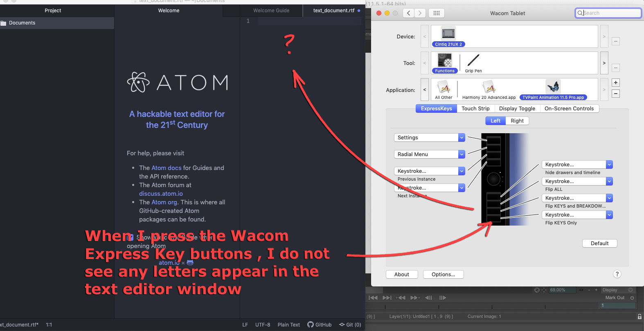Click the lock icon in TVPaint status bar

coord(639,316)
